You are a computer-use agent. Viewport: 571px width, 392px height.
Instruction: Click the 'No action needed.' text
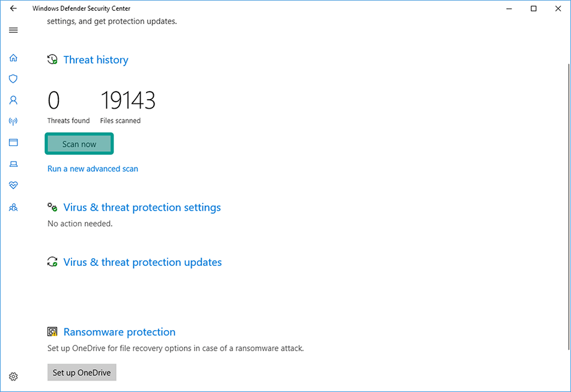(x=80, y=224)
